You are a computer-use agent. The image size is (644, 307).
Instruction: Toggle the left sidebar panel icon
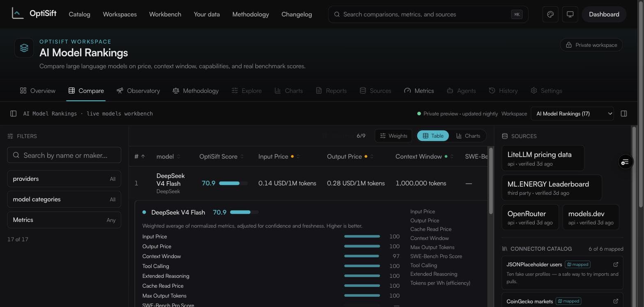click(14, 113)
